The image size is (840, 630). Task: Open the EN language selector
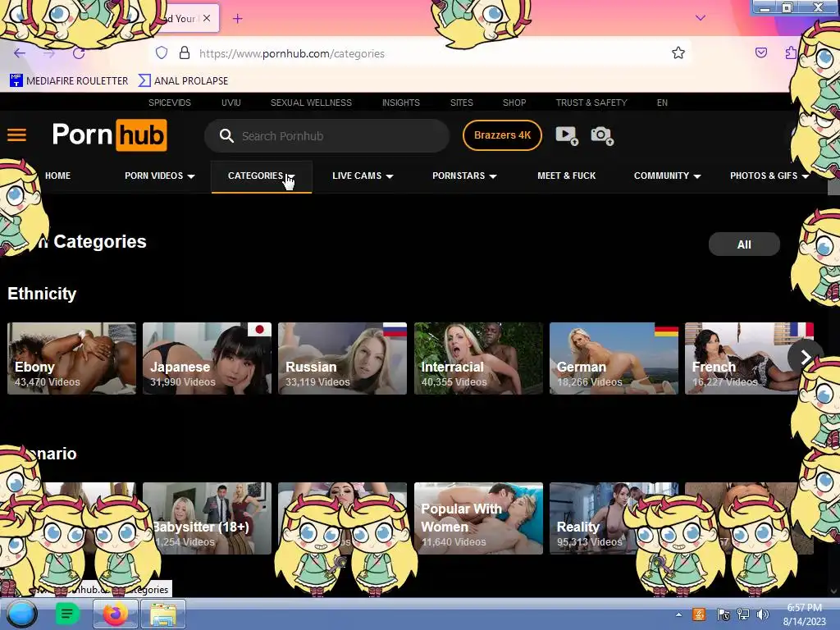[x=662, y=103]
